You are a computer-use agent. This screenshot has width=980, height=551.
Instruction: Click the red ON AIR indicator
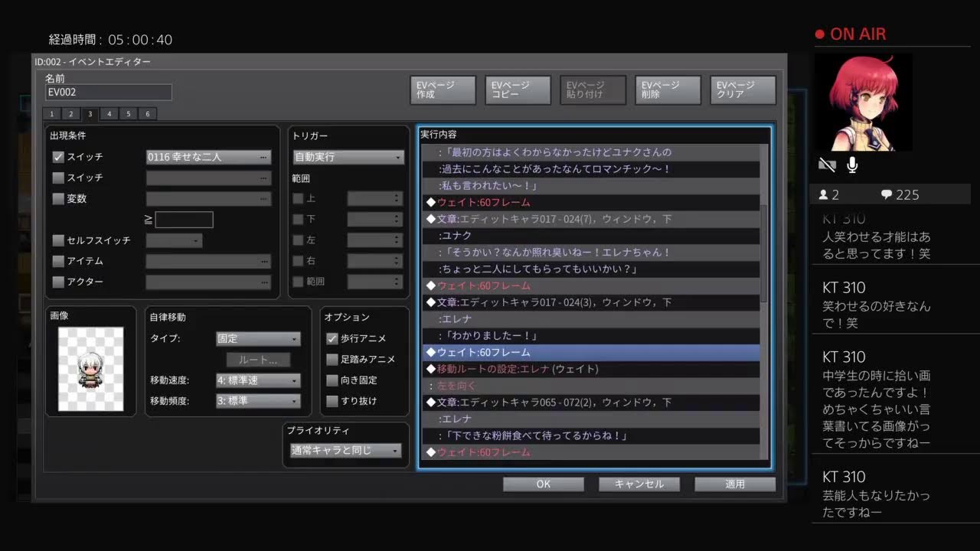click(x=850, y=34)
